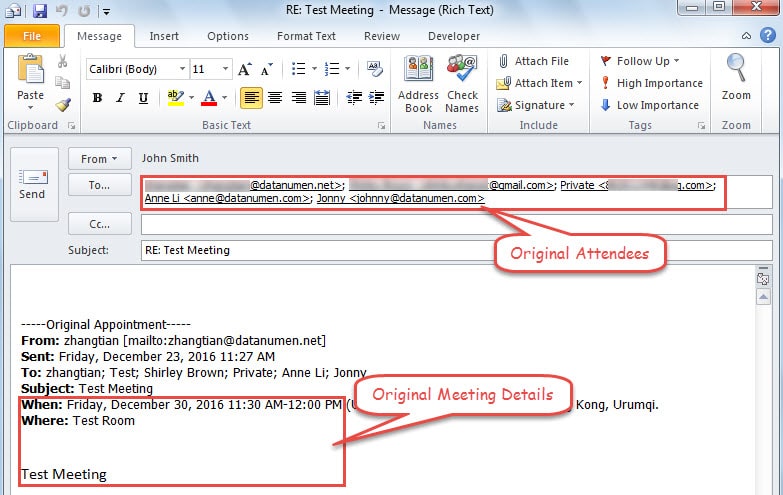Toggle Italic formatting
783x495 pixels.
click(120, 97)
